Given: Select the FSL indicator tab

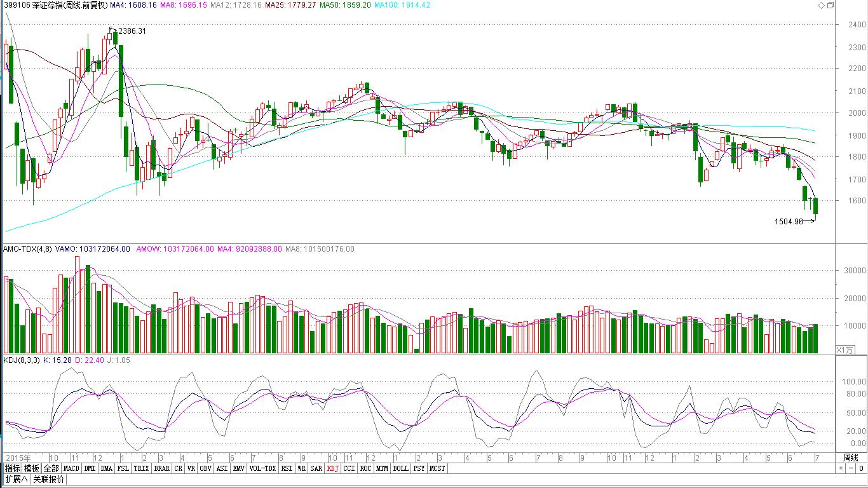Looking at the screenshot, I should coord(123,468).
